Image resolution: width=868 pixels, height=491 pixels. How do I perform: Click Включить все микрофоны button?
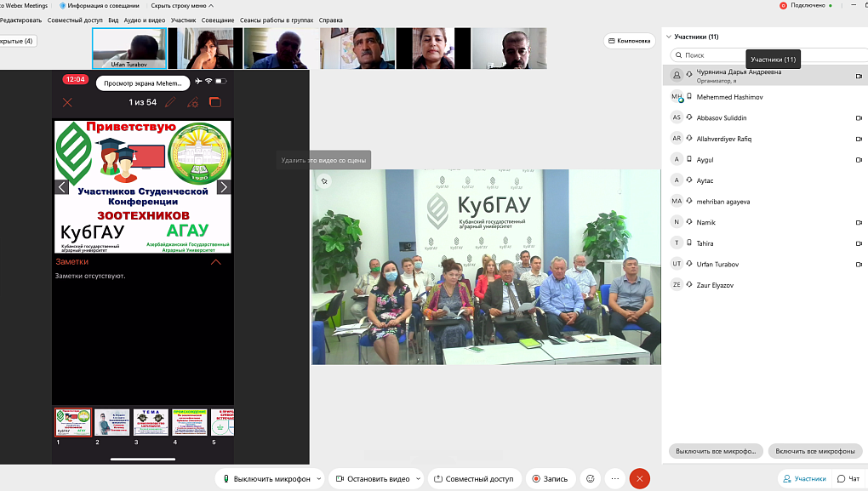[x=815, y=451]
